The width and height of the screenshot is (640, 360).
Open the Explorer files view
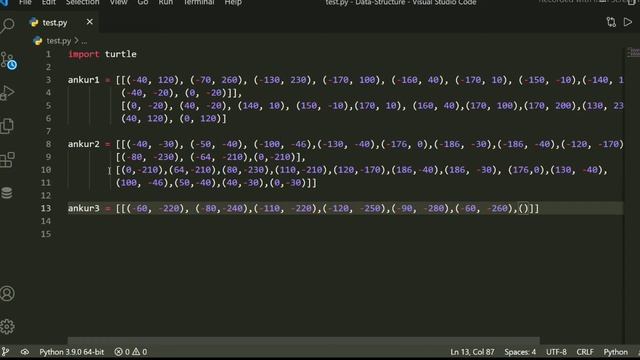tap(7, 126)
